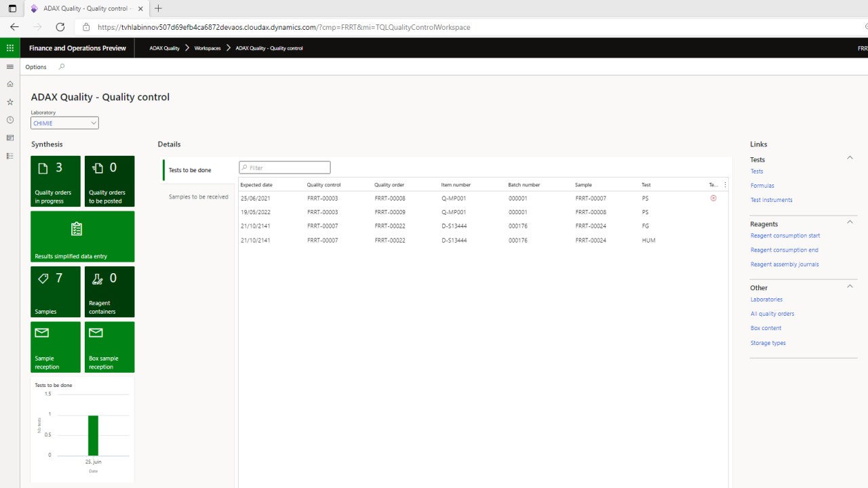Open Modules list icon in sidebar
The height and width of the screenshot is (488, 868).
[10, 156]
